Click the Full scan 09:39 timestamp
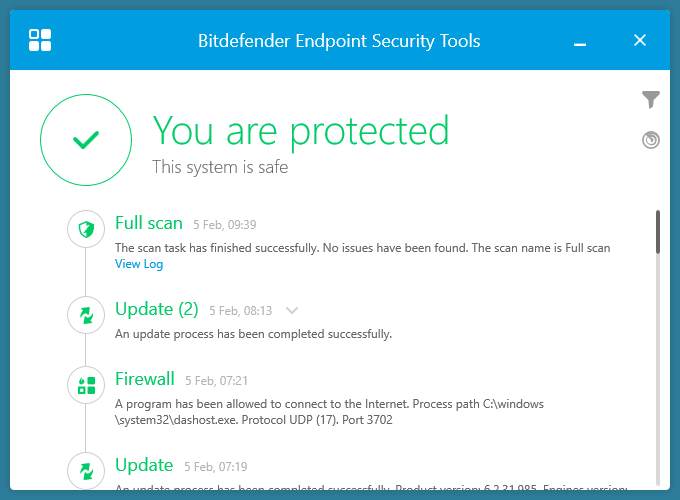Image resolution: width=680 pixels, height=500 pixels. [x=225, y=225]
